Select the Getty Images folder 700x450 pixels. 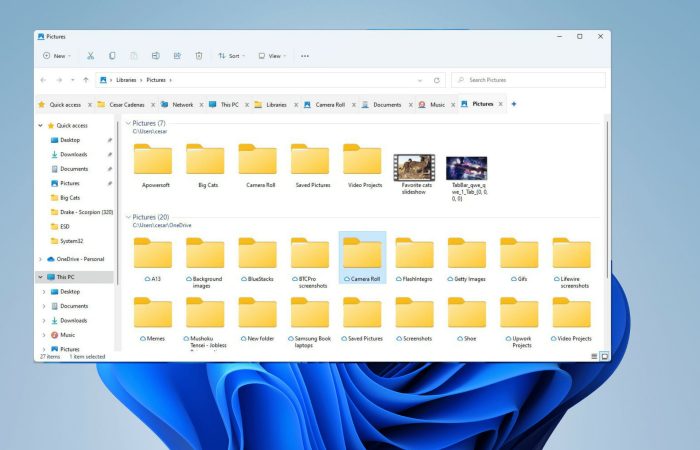point(467,259)
